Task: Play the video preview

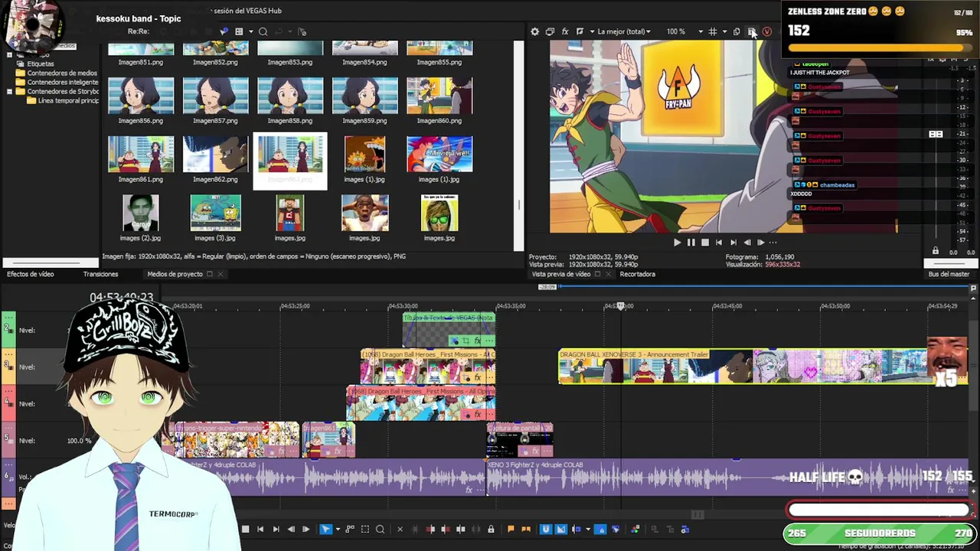Action: point(677,243)
